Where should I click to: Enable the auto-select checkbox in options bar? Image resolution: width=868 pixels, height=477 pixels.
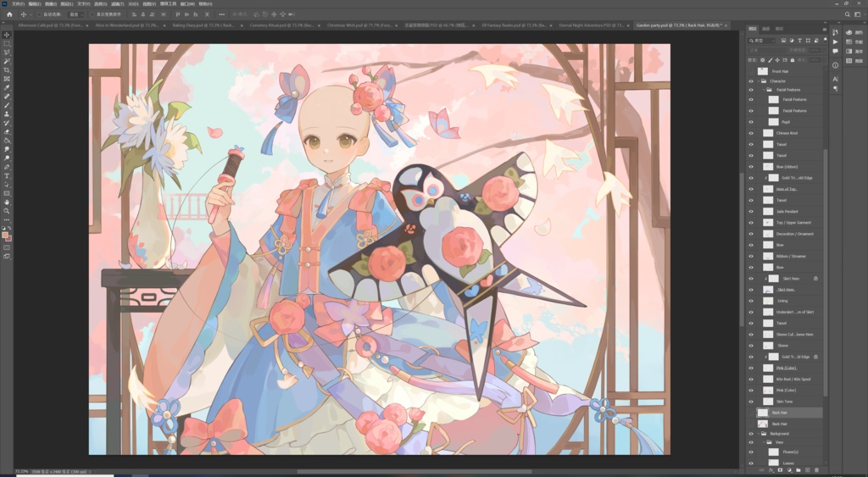tap(39, 14)
